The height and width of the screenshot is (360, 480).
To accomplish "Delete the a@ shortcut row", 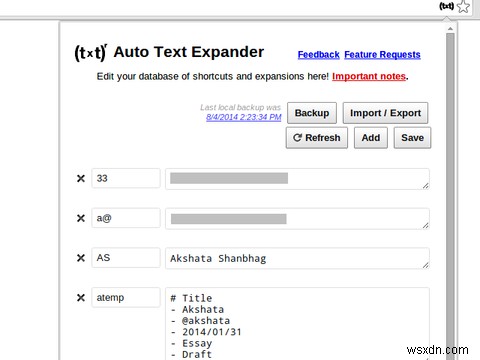I will pyautogui.click(x=81, y=218).
